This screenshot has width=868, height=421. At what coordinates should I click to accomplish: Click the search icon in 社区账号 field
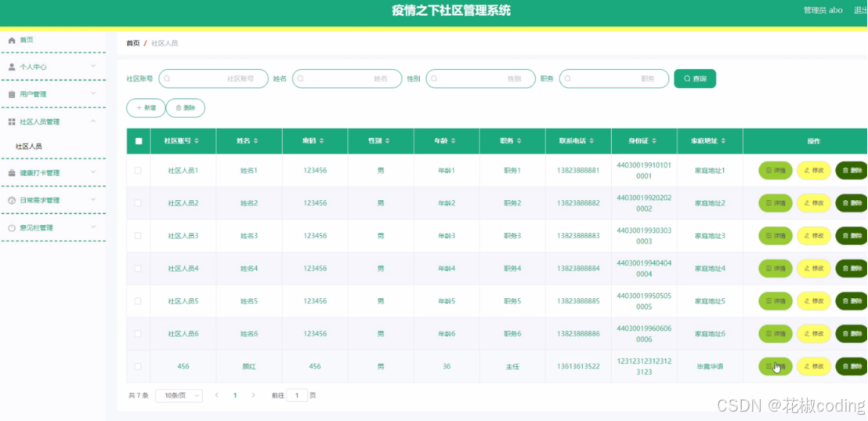(167, 78)
